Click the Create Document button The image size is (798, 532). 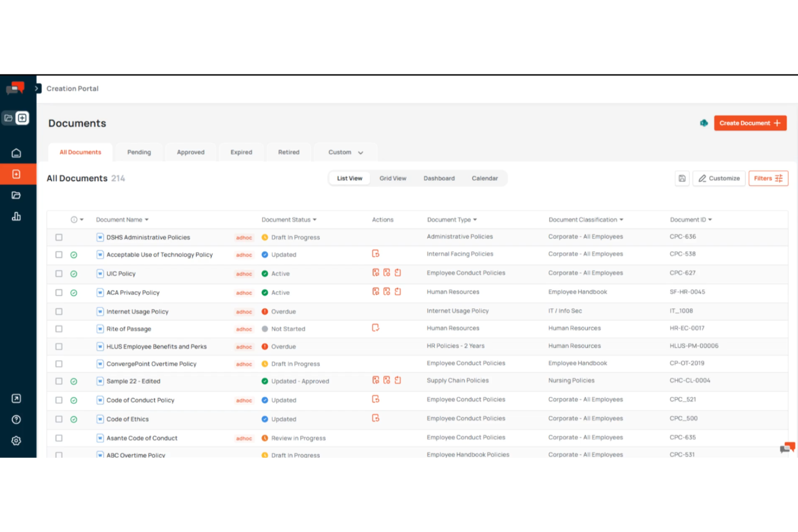(750, 123)
